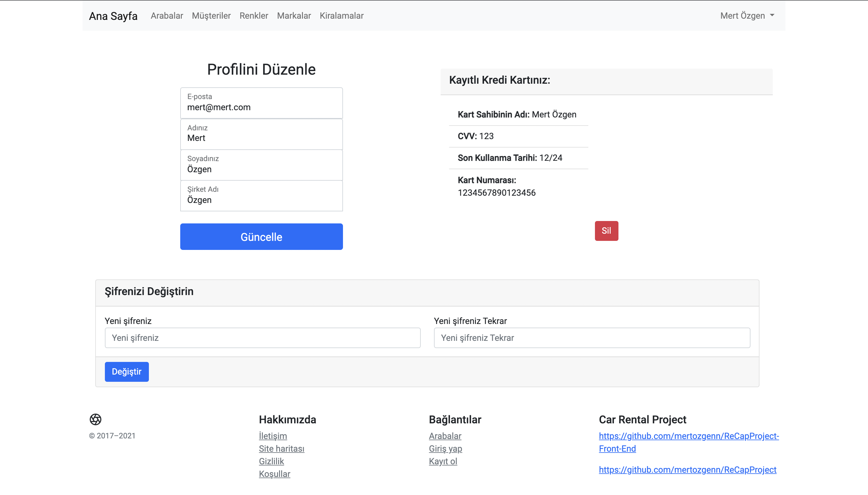Open the Müşteriler nav item
Screen dimensions: 868x495
point(211,16)
